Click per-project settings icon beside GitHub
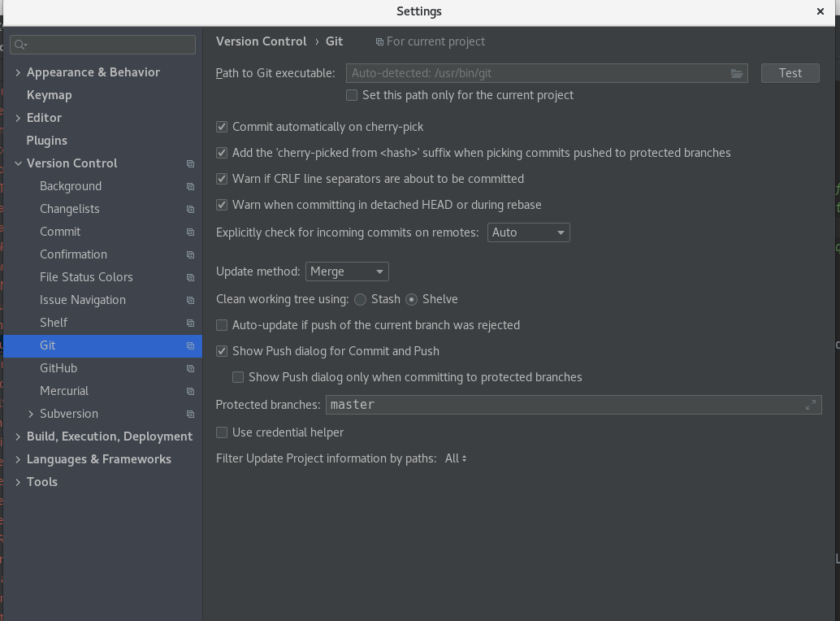 pos(190,368)
